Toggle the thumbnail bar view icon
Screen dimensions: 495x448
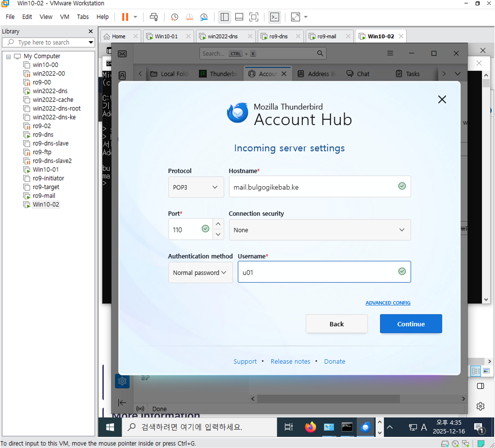coord(239,17)
